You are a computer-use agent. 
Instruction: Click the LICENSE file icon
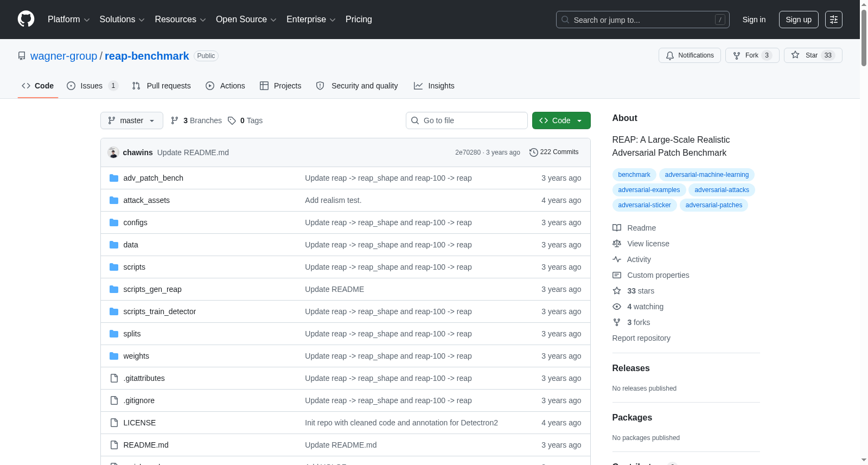click(x=114, y=423)
